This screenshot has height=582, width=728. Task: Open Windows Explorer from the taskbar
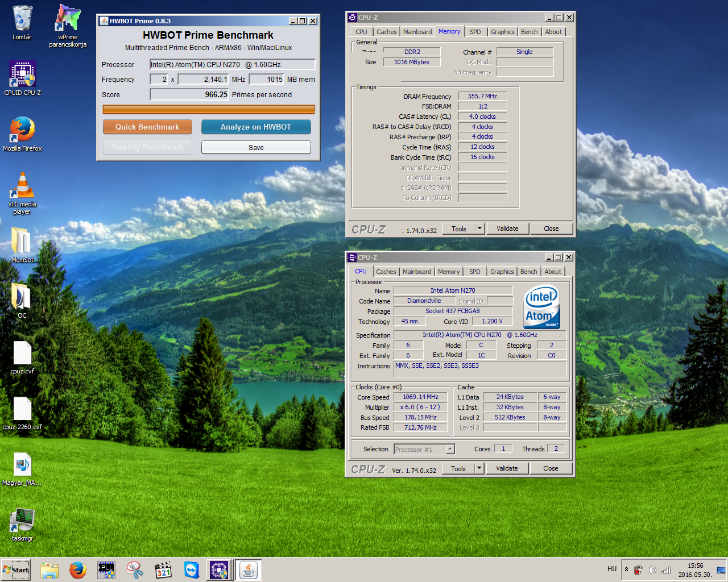click(49, 569)
